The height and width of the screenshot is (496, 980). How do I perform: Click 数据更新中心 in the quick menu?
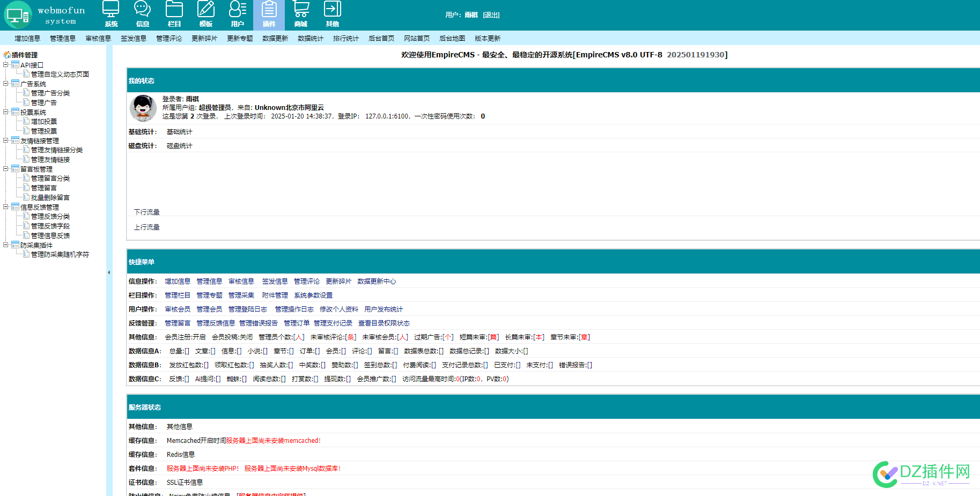pyautogui.click(x=377, y=282)
